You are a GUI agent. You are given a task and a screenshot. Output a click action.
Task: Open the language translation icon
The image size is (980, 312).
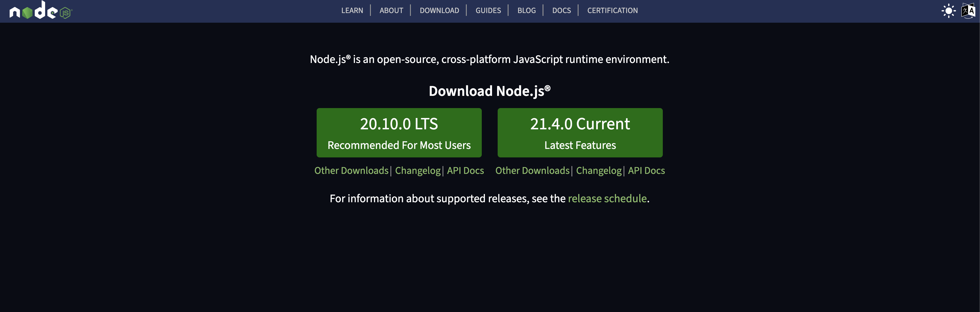click(968, 11)
